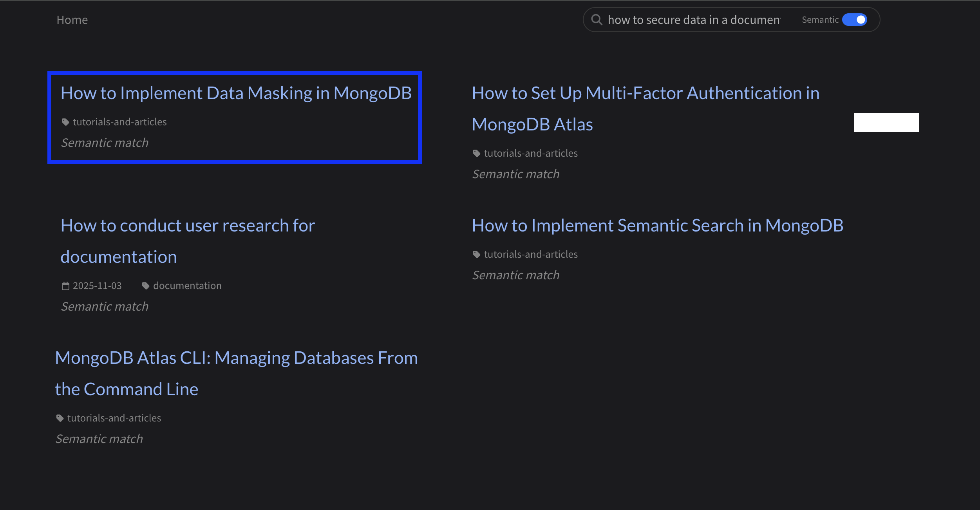Image resolution: width=980 pixels, height=510 pixels.
Task: Select the 2025-11-03 date text
Action: [x=97, y=286]
